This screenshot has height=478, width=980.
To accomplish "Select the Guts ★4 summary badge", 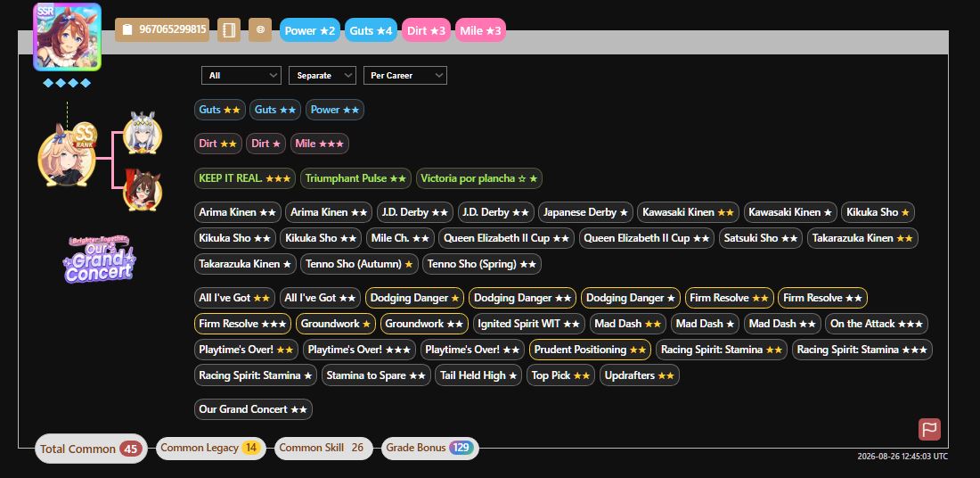I will click(371, 30).
